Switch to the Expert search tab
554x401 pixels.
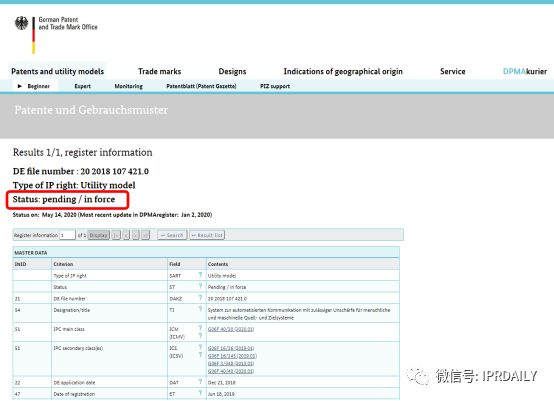point(82,86)
